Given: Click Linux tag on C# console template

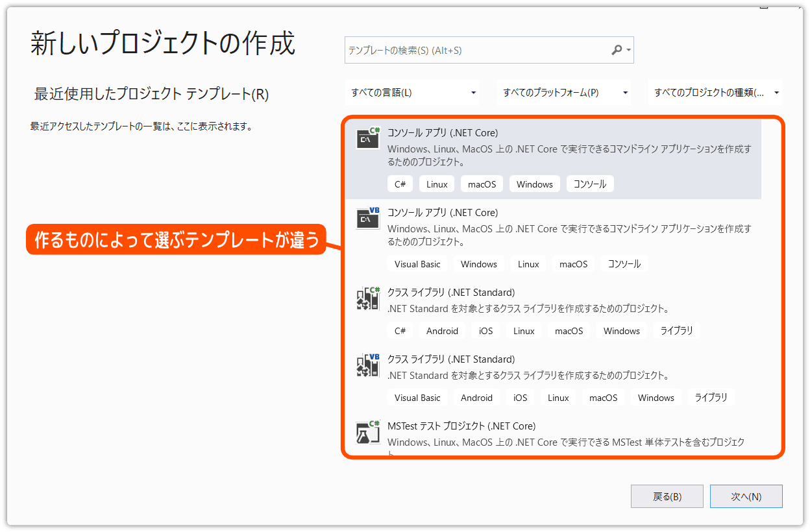Looking at the screenshot, I should (x=437, y=184).
